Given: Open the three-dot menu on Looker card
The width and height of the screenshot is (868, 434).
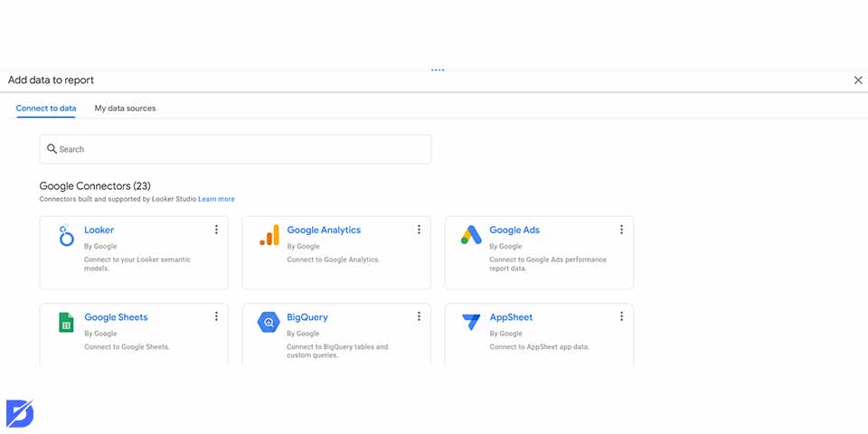Looking at the screenshot, I should click(x=216, y=229).
